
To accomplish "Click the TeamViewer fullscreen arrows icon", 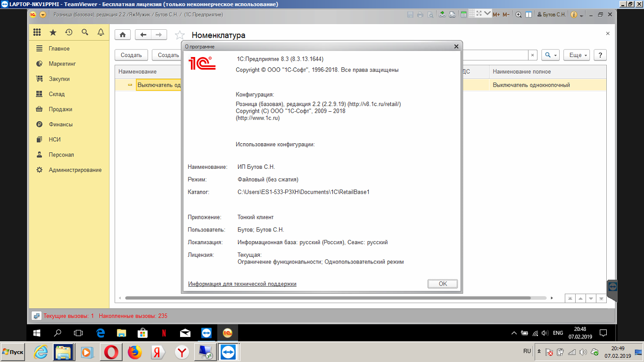I will pyautogui.click(x=479, y=13).
